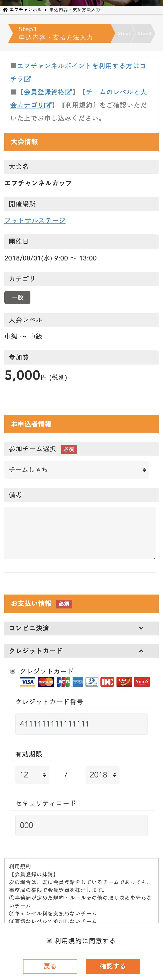Open the フットサルステージ venue link
This screenshot has height=980, width=163.
[x=35, y=220]
